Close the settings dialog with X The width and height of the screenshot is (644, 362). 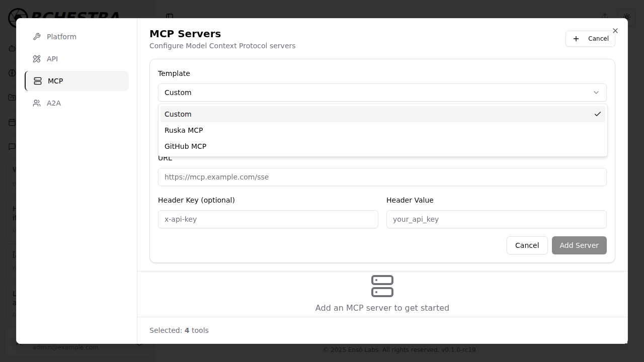pos(615,31)
